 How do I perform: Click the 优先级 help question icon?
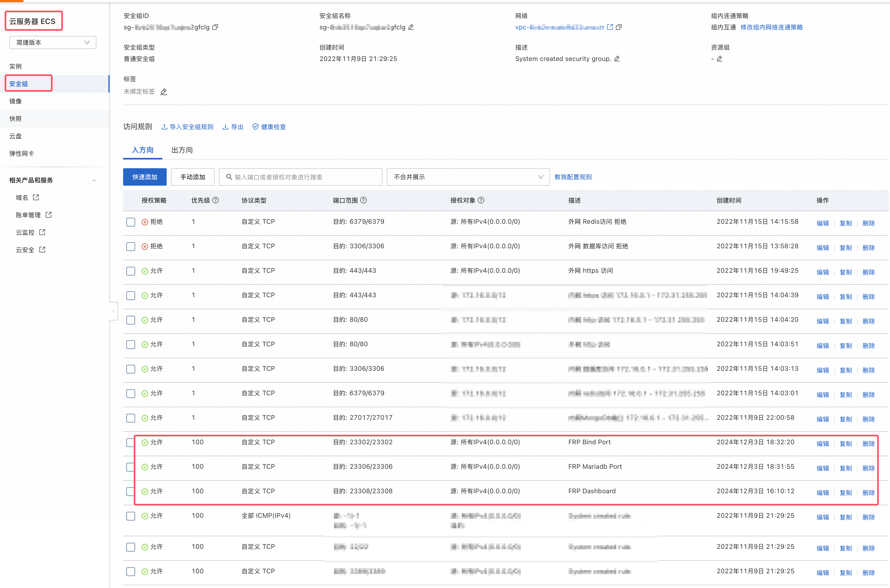(216, 200)
